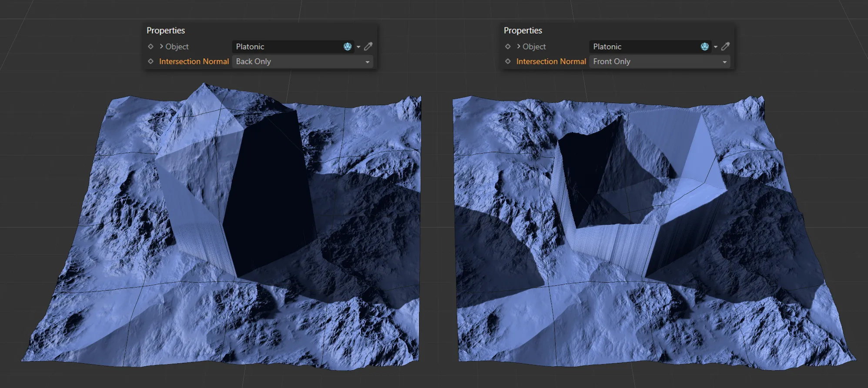Screen dimensions: 868x388
Task: Click the Platonic object field above Back Only
Action: click(287, 47)
